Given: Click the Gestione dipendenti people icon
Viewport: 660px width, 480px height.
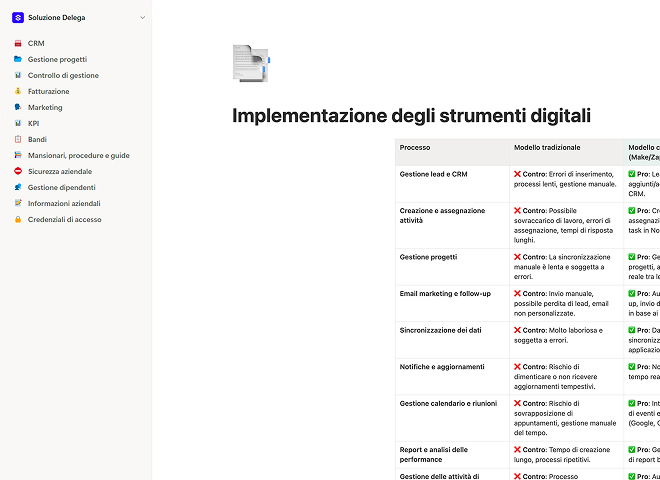Looking at the screenshot, I should point(18,187).
